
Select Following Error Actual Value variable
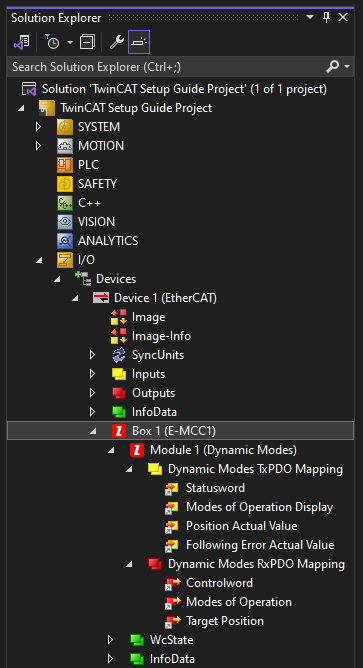[x=260, y=545]
